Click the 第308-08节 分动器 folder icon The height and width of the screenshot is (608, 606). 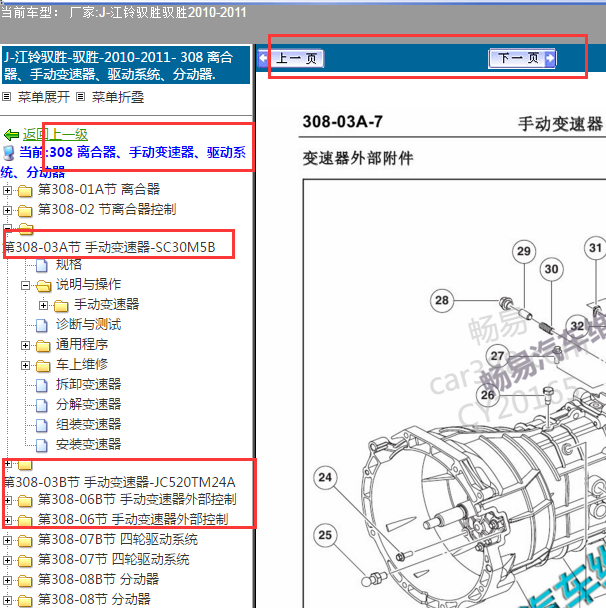pos(25,601)
